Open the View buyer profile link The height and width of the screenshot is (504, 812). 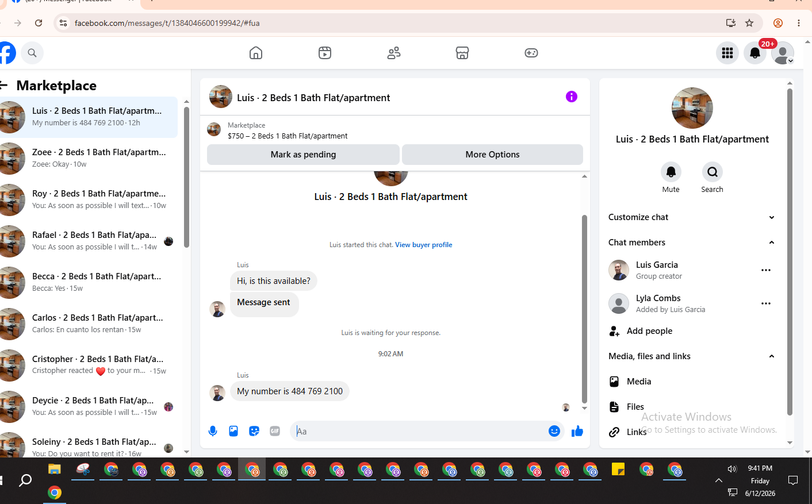coord(424,245)
